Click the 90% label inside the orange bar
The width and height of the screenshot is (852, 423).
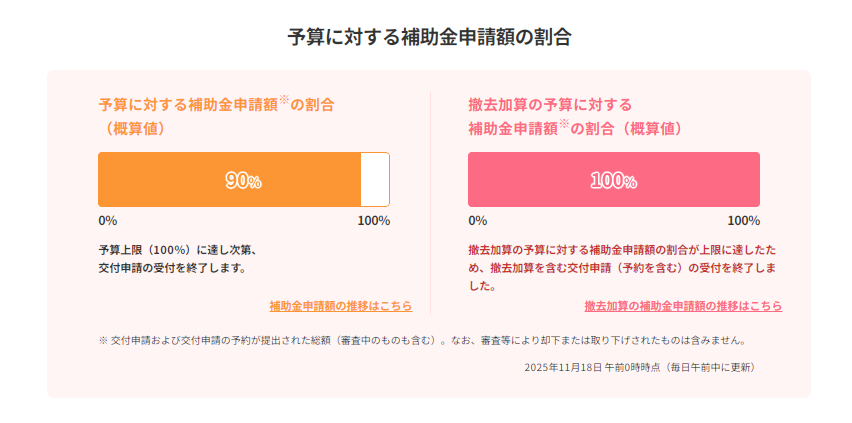[x=243, y=181]
